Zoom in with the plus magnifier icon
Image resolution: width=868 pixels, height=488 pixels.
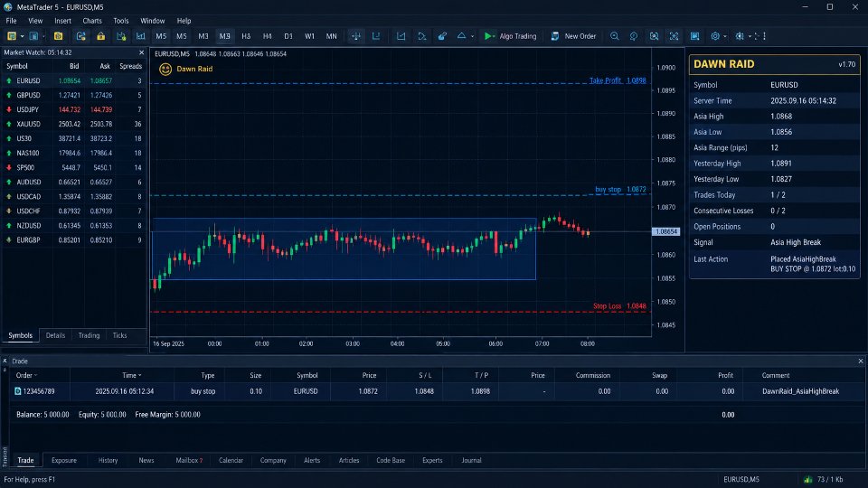coord(615,36)
